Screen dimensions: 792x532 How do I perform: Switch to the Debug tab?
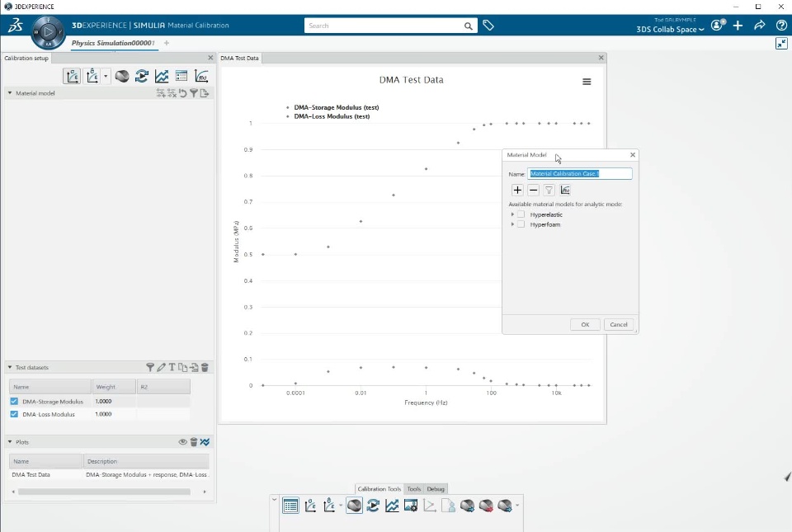point(436,489)
